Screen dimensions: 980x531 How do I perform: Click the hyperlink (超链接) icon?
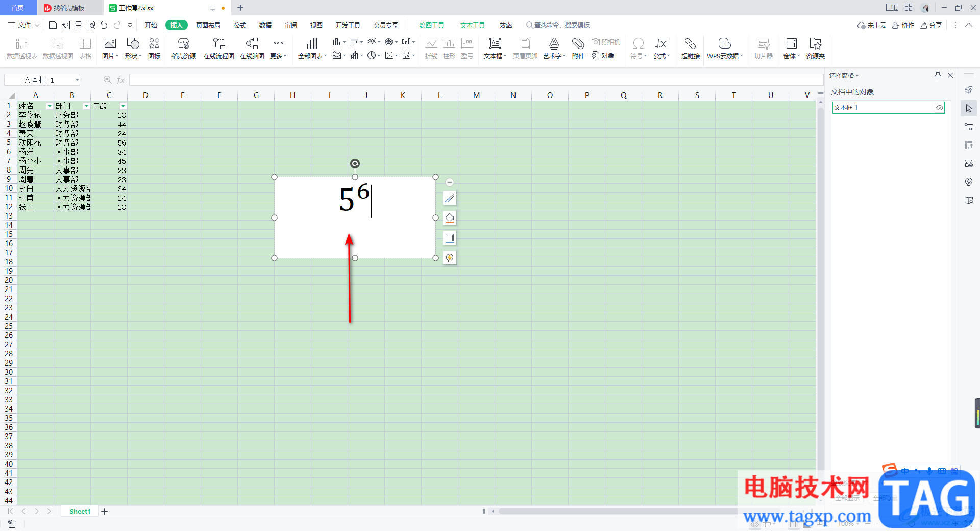pyautogui.click(x=690, y=48)
